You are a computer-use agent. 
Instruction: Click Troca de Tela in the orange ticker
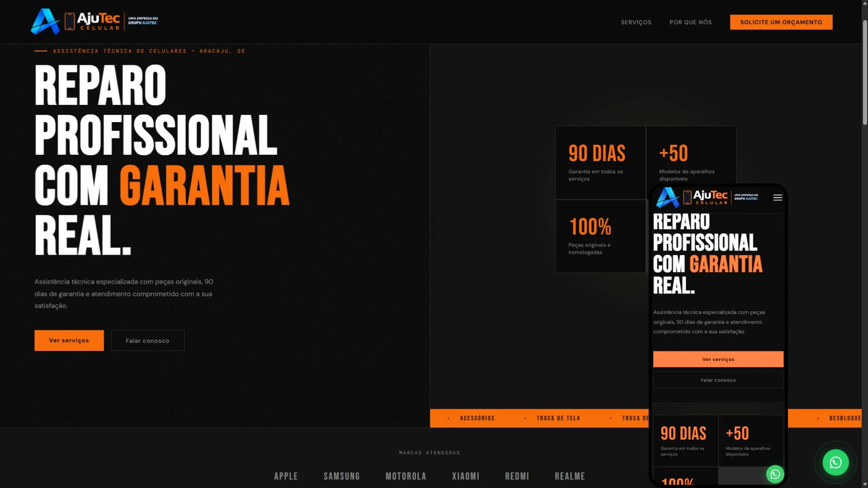558,418
